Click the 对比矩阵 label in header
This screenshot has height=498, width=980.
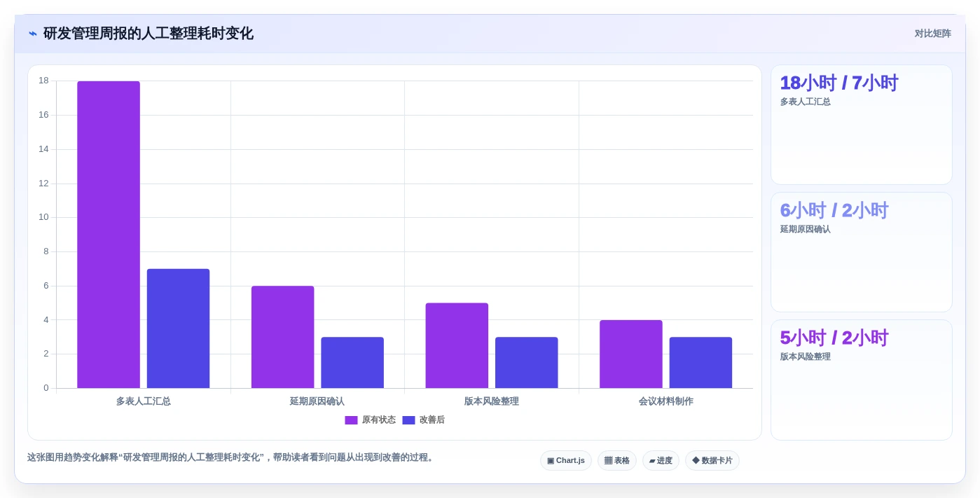click(932, 34)
